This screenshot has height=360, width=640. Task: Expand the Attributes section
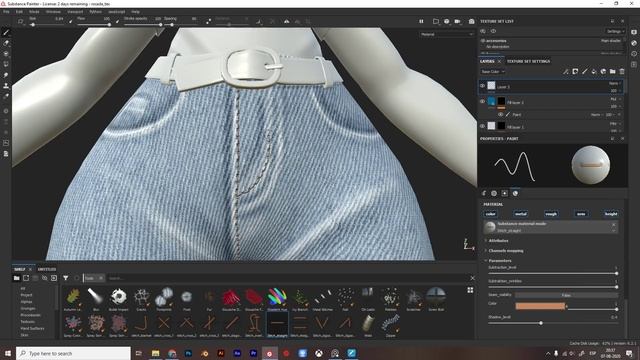click(x=498, y=241)
